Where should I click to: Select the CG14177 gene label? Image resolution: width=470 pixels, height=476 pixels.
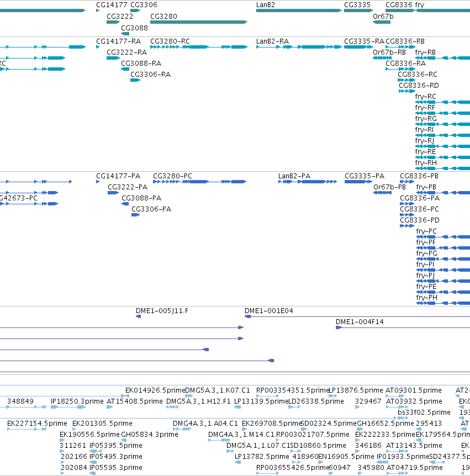(112, 5)
